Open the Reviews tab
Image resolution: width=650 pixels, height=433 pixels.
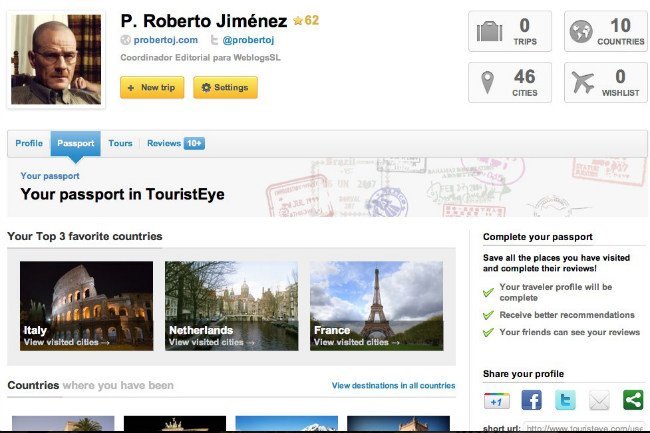tap(164, 143)
